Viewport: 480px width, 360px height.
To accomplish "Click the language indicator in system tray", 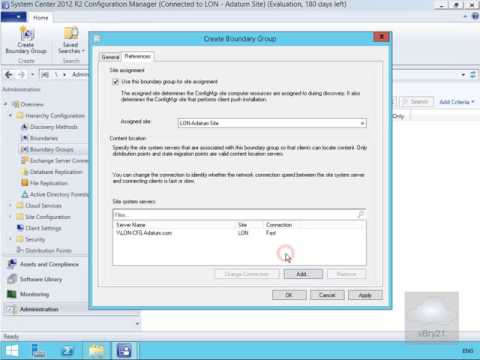I will click(468, 351).
